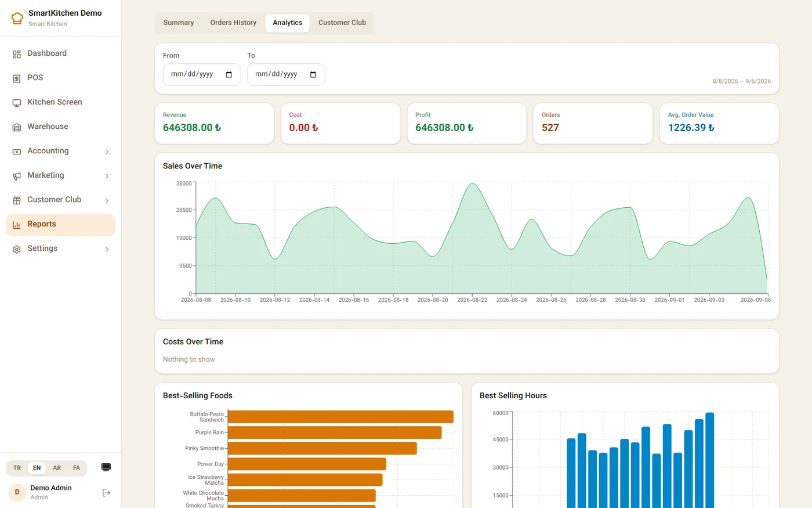Click the Avg. Order Value 1226.39 card
The image size is (812, 508).
(719, 124)
